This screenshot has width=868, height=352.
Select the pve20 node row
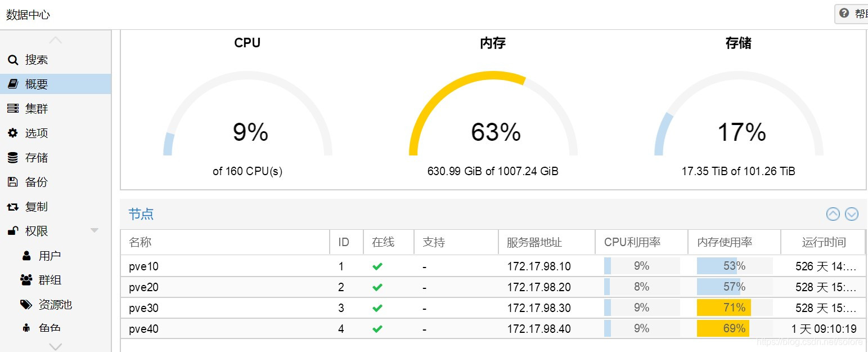pos(493,287)
